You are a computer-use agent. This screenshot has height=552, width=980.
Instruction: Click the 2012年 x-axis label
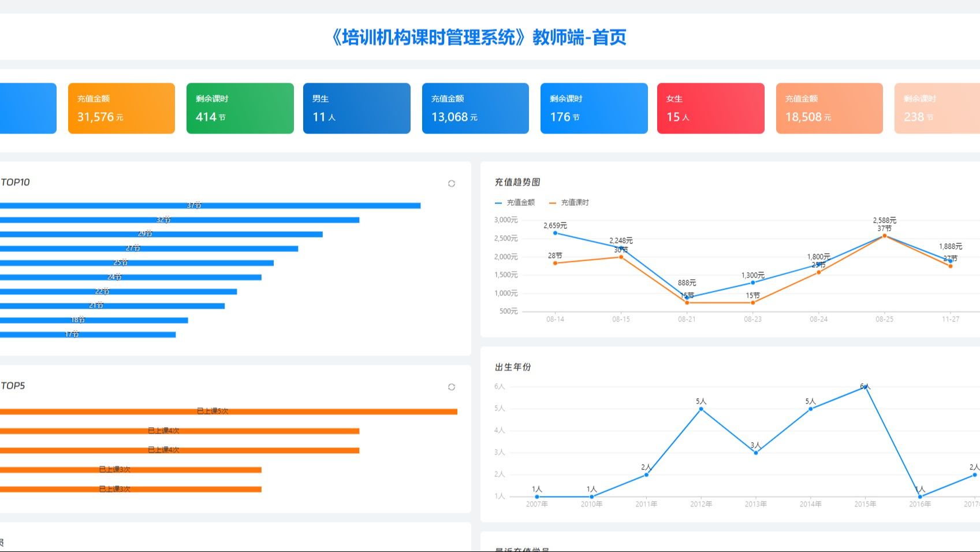pyautogui.click(x=701, y=504)
